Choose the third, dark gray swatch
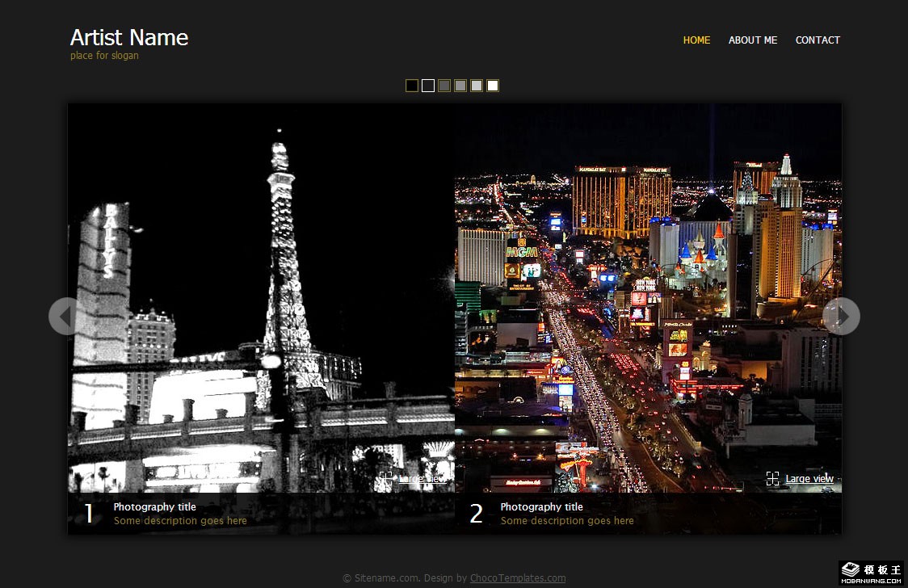This screenshot has height=588, width=908. tap(444, 86)
